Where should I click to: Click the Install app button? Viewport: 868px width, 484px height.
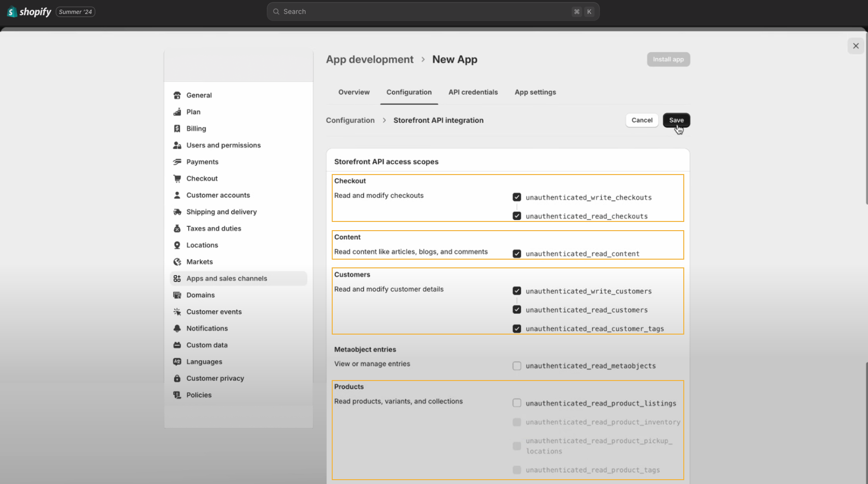(x=668, y=59)
